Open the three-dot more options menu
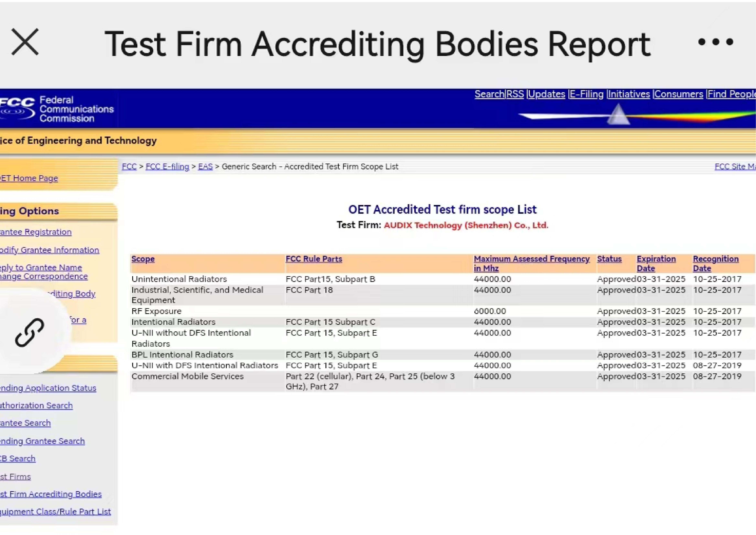The width and height of the screenshot is (756, 535). pyautogui.click(x=715, y=42)
